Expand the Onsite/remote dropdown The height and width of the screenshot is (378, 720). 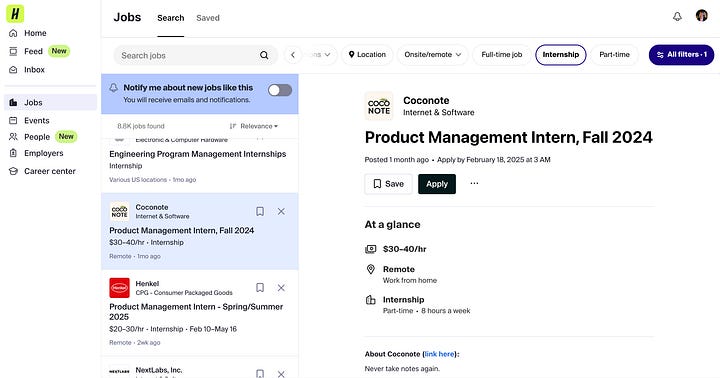[x=433, y=55]
